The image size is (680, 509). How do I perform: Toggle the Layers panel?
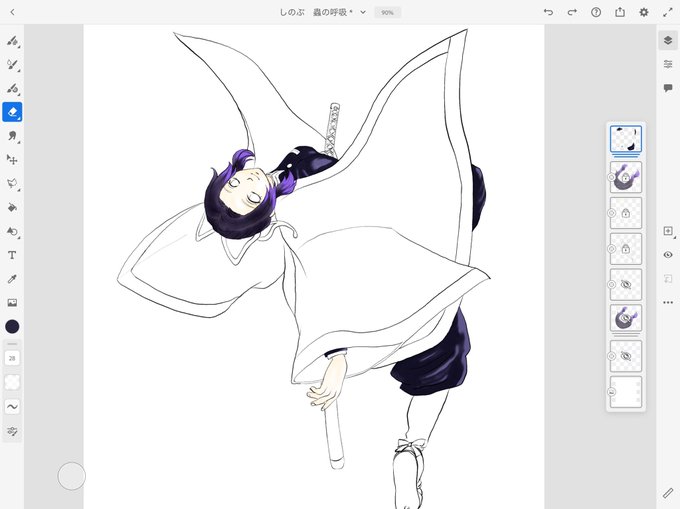click(x=668, y=41)
